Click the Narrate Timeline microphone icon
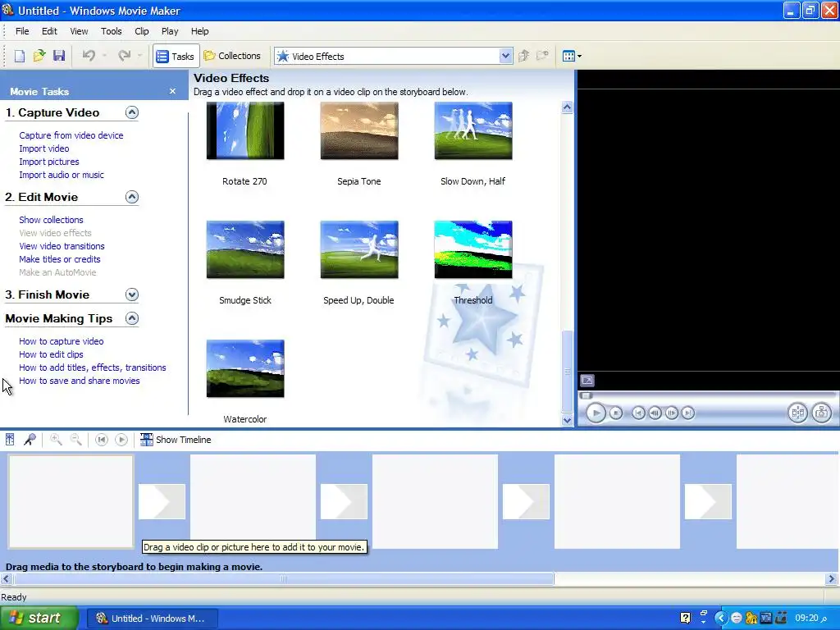 (x=30, y=440)
